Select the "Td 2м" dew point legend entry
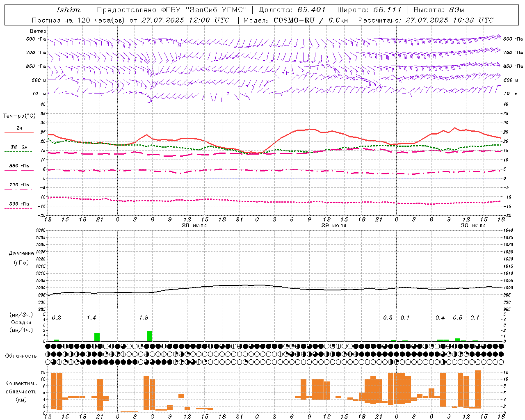The height and width of the screenshot is (420, 525). point(19,147)
